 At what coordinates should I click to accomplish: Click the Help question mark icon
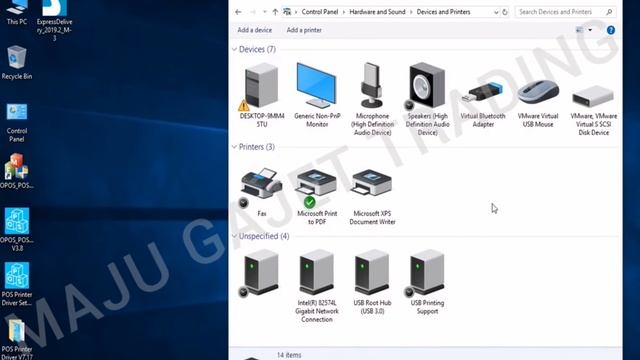pyautogui.click(x=611, y=30)
